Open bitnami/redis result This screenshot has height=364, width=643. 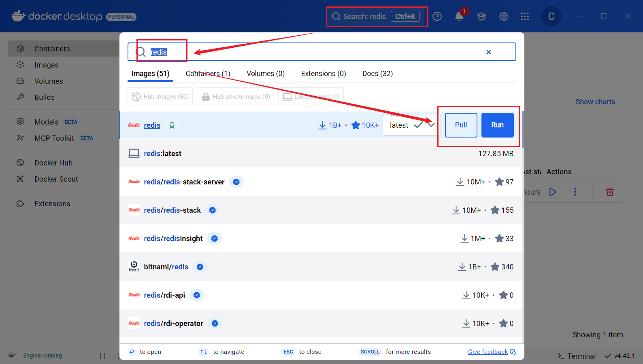tap(321, 267)
